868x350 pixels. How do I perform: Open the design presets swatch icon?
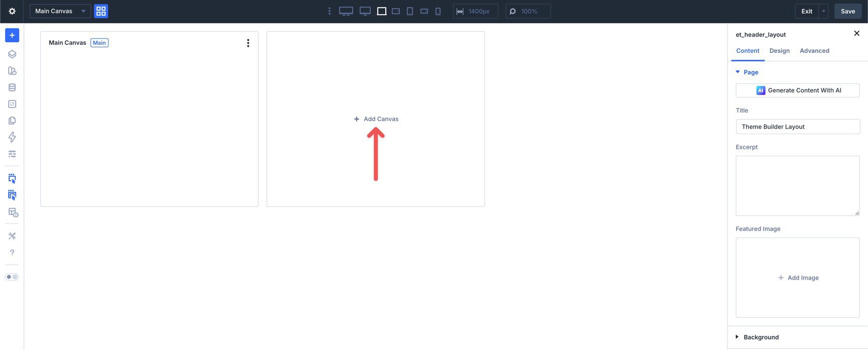pos(12,71)
